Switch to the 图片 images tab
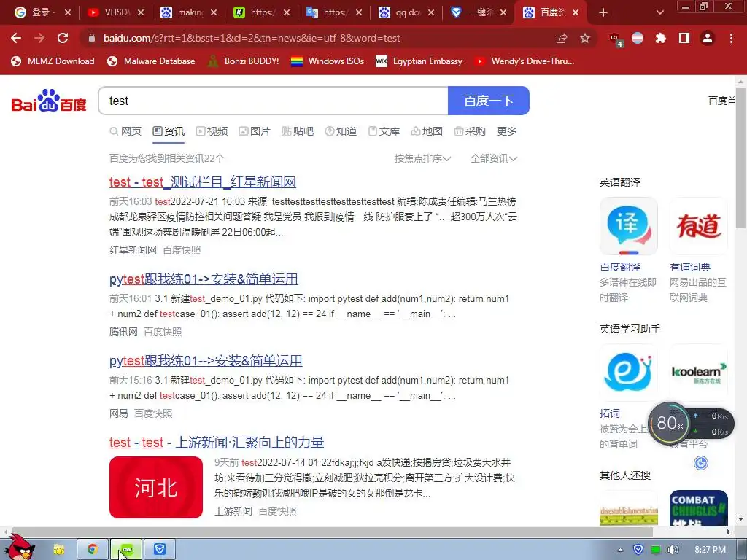The image size is (747, 560). click(x=255, y=131)
